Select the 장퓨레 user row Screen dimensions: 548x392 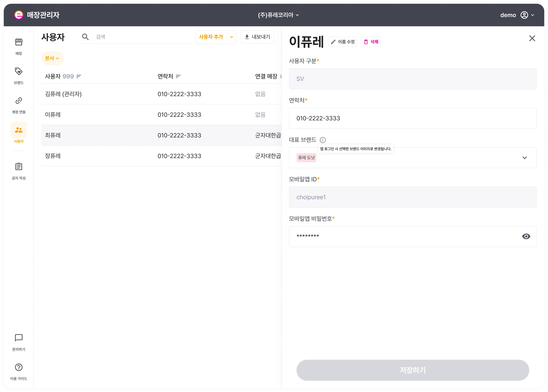coord(161,156)
